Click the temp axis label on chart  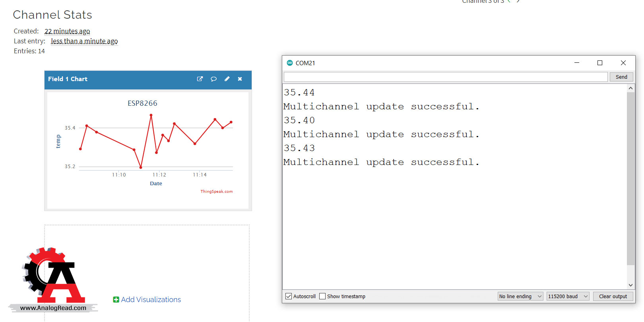[58, 142]
